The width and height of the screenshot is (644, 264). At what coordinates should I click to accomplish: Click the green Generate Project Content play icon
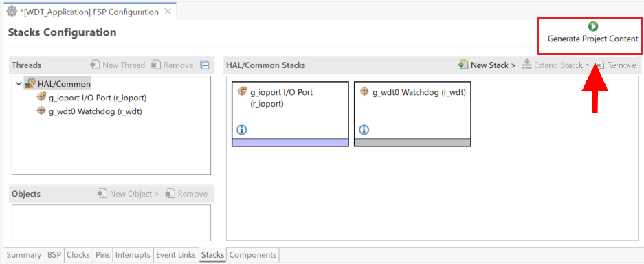pos(592,27)
